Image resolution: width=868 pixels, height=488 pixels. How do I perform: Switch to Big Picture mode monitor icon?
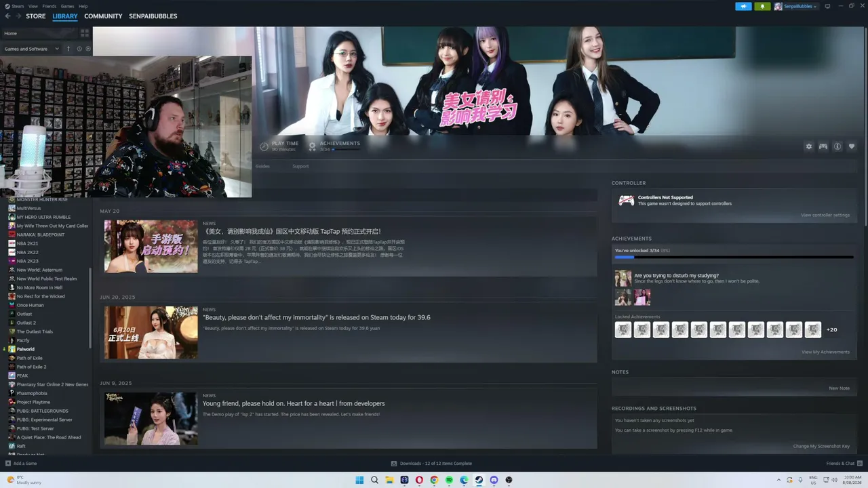[x=827, y=6]
